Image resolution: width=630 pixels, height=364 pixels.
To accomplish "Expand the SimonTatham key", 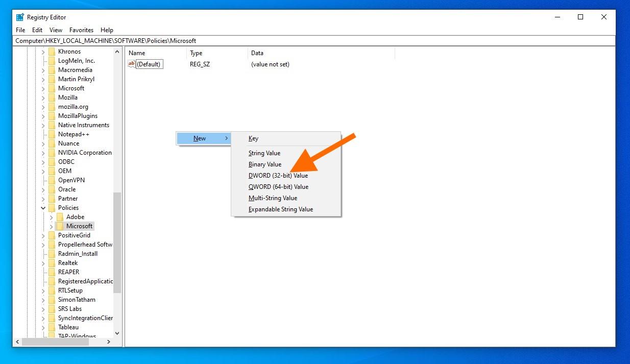I will [x=43, y=300].
